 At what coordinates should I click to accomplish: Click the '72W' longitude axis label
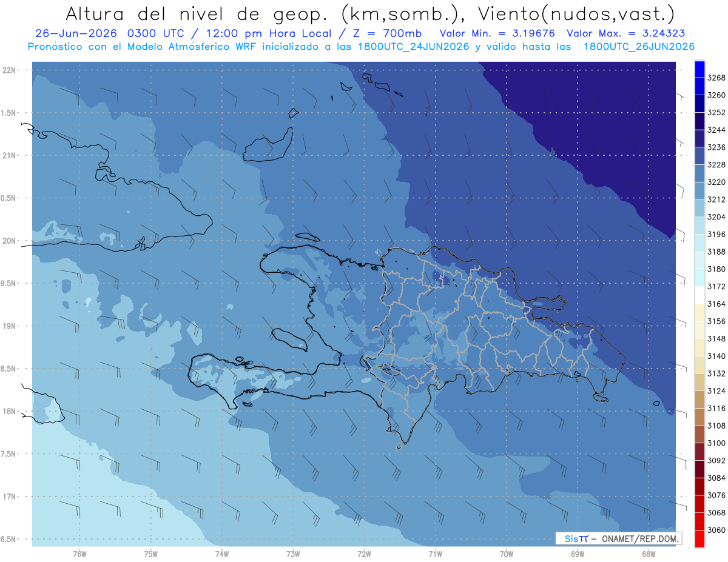(364, 554)
